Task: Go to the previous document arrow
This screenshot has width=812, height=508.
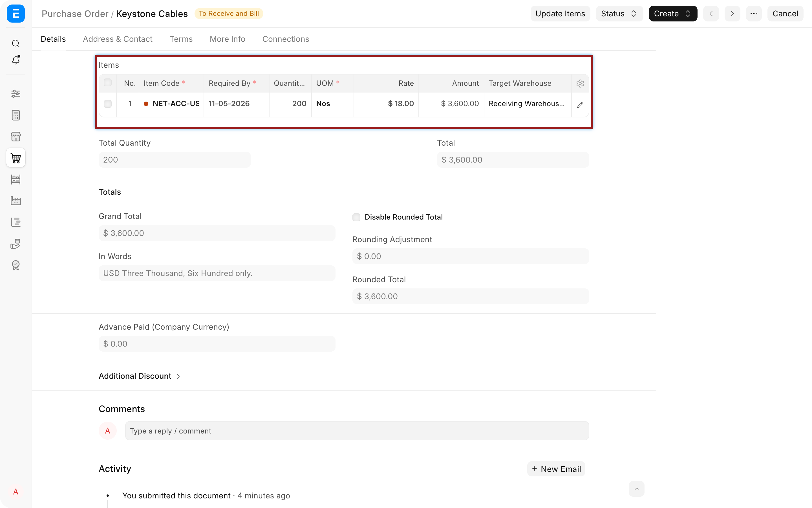Action: (711, 14)
